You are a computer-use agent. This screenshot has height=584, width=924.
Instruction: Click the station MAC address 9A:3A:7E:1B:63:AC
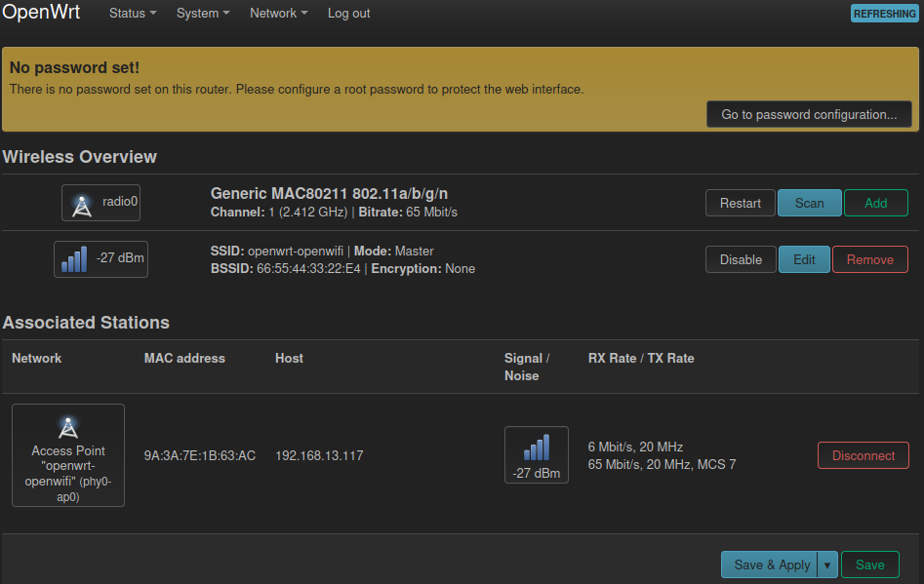200,455
